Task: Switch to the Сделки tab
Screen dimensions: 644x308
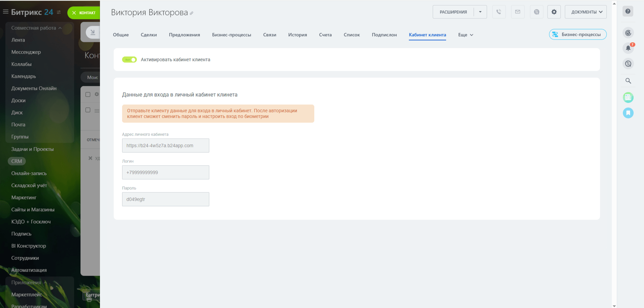Action: click(x=149, y=35)
